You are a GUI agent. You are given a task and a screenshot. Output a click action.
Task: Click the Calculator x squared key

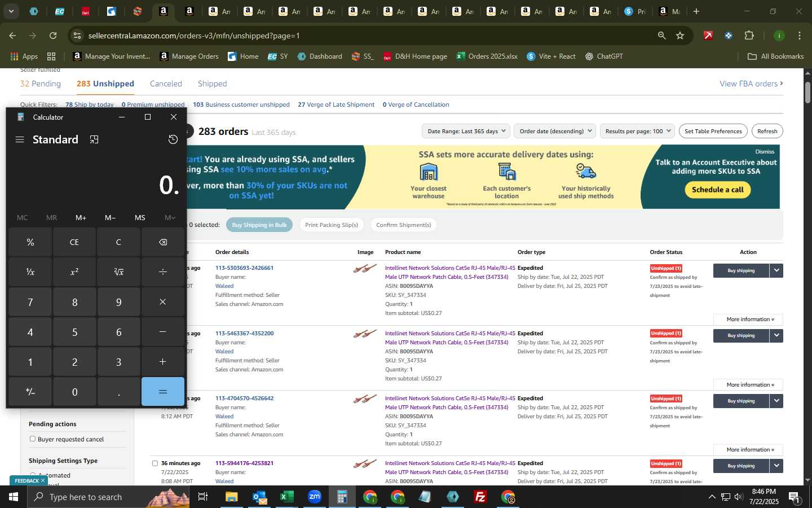click(74, 272)
